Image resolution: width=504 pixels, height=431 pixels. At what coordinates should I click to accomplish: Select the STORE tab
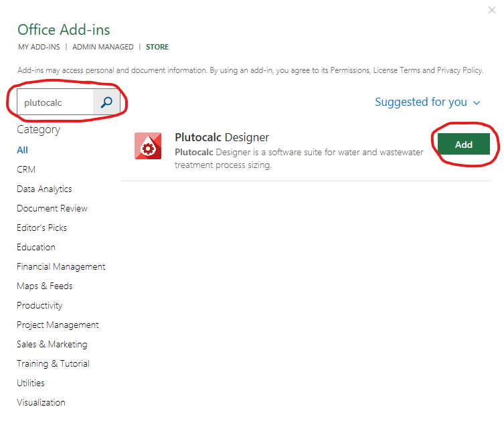point(157,47)
